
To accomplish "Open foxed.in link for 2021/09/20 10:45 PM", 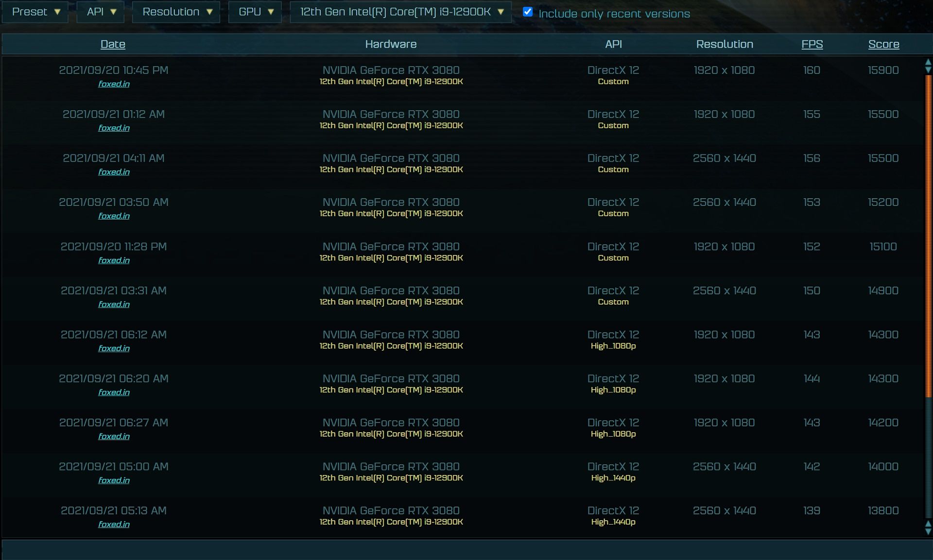I will [114, 84].
